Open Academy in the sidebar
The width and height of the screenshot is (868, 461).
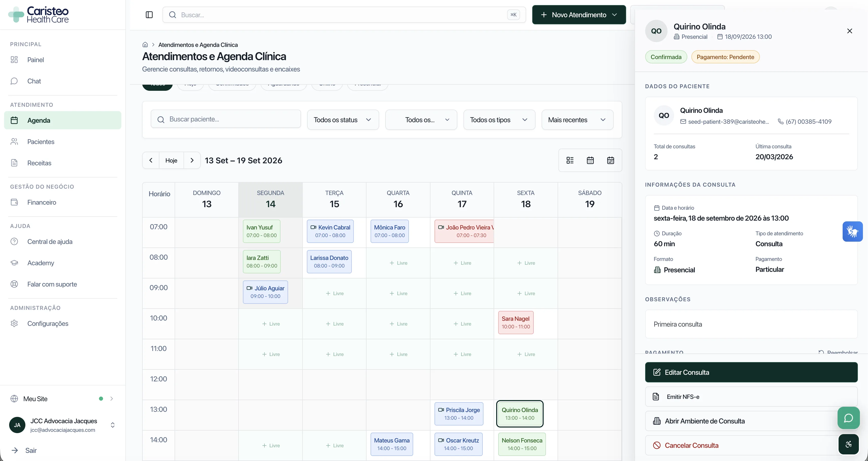[63, 263]
